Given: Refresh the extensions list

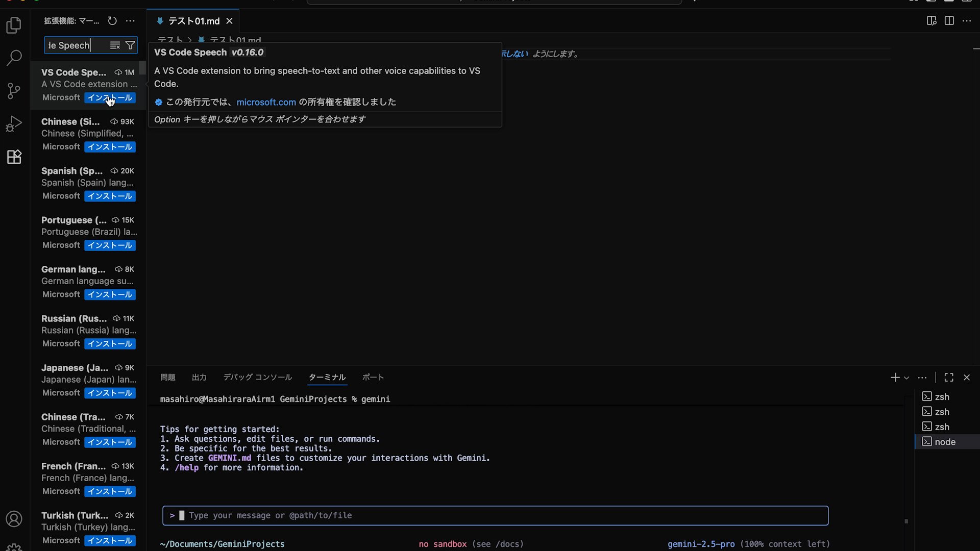Looking at the screenshot, I should [x=112, y=21].
